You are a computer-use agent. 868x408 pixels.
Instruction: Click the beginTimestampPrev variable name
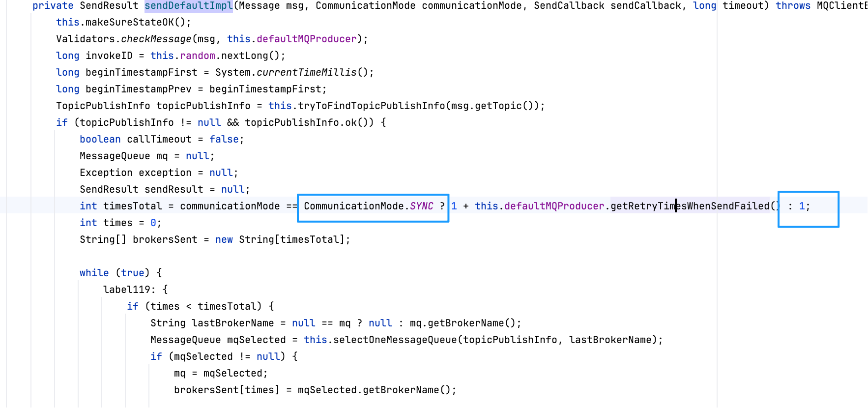click(139, 89)
